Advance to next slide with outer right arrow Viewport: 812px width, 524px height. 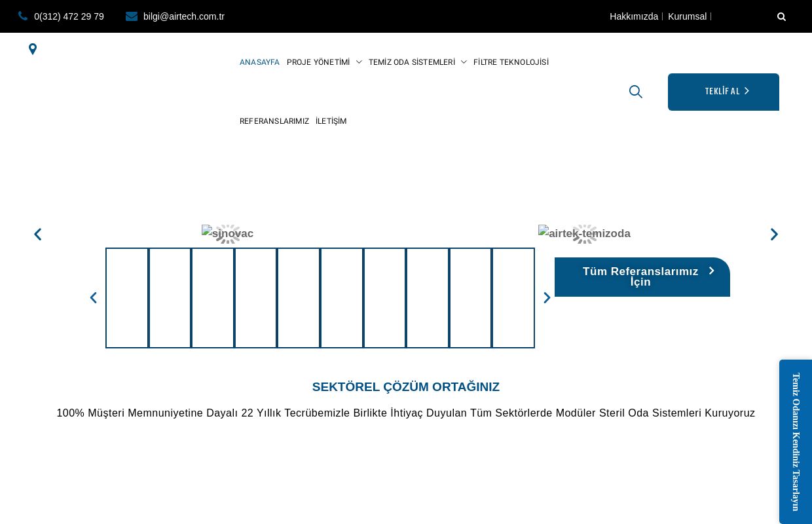[774, 234]
